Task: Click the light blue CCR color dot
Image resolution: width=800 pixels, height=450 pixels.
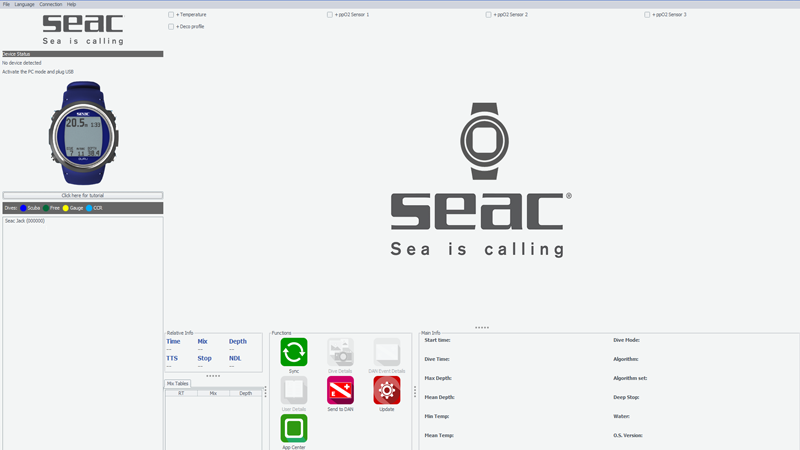Action: tap(89, 208)
